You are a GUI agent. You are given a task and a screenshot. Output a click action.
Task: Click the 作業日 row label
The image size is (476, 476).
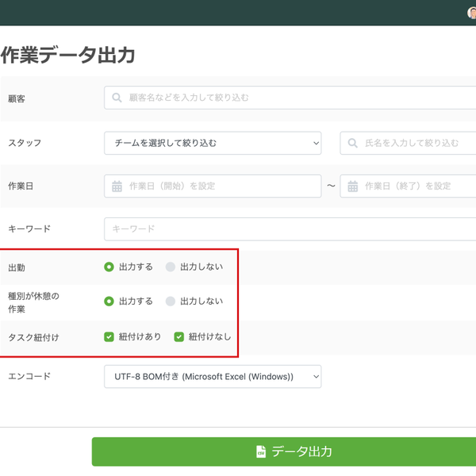(x=21, y=186)
